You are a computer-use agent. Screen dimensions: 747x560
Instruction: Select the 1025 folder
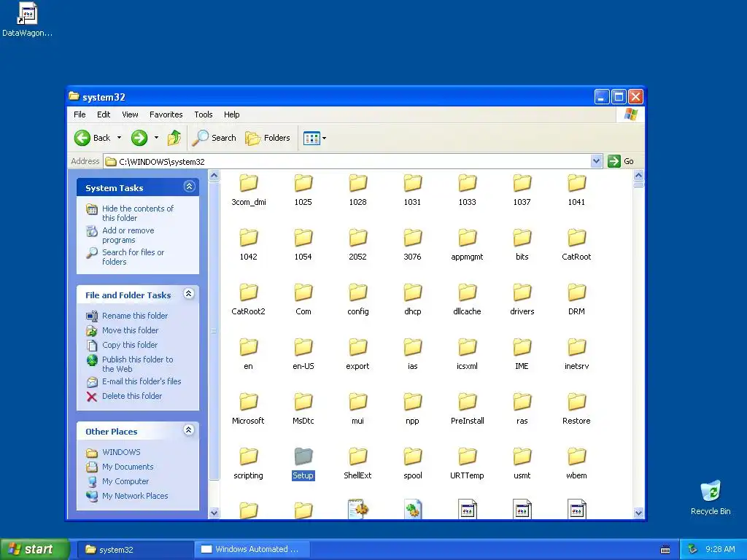(303, 190)
